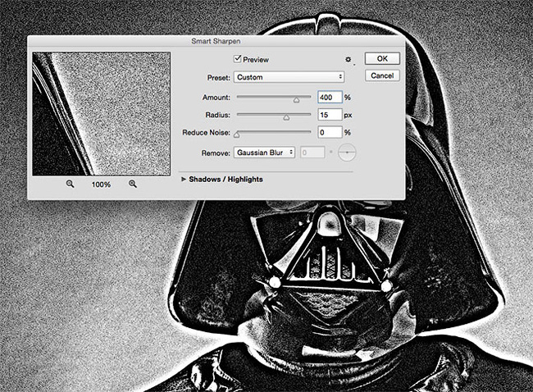The width and height of the screenshot is (533, 392).
Task: Click the Reduce Noise field showing 0
Action: 330,132
